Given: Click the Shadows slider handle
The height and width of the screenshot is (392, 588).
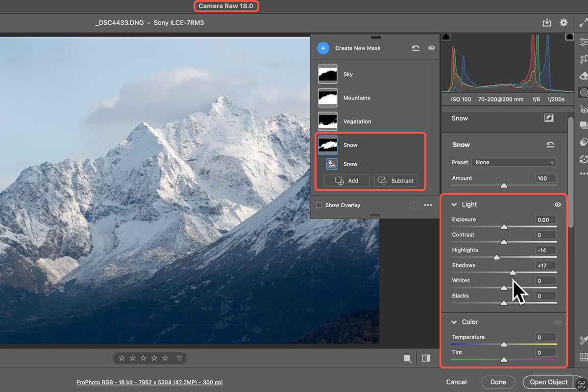Looking at the screenshot, I should [513, 272].
